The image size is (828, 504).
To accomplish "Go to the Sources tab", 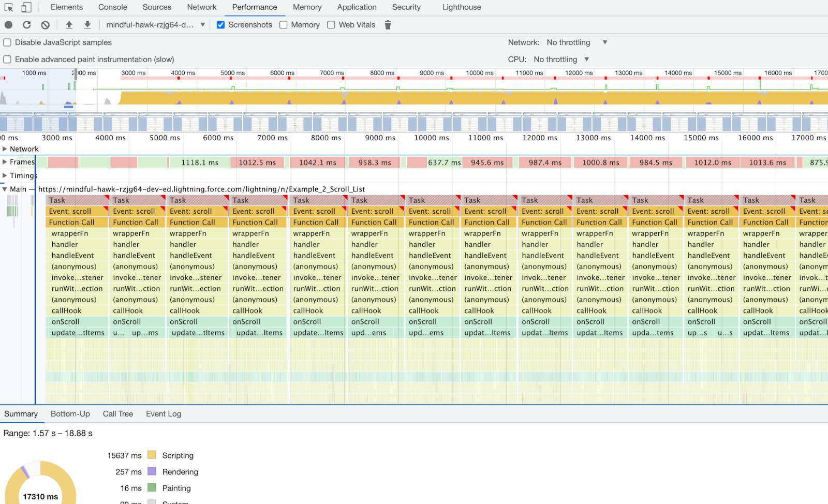I will (x=157, y=7).
